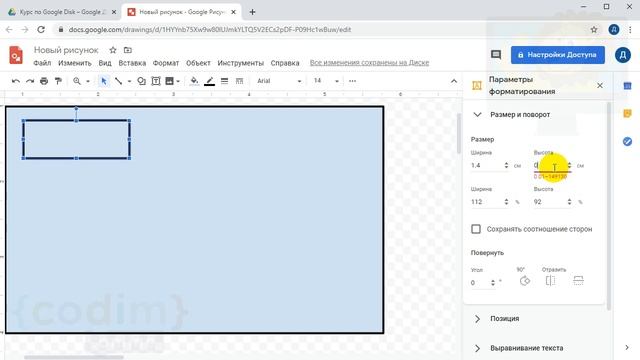Insert a Text box tool
Image resolution: width=640 pixels, height=360 pixels.
point(156,81)
